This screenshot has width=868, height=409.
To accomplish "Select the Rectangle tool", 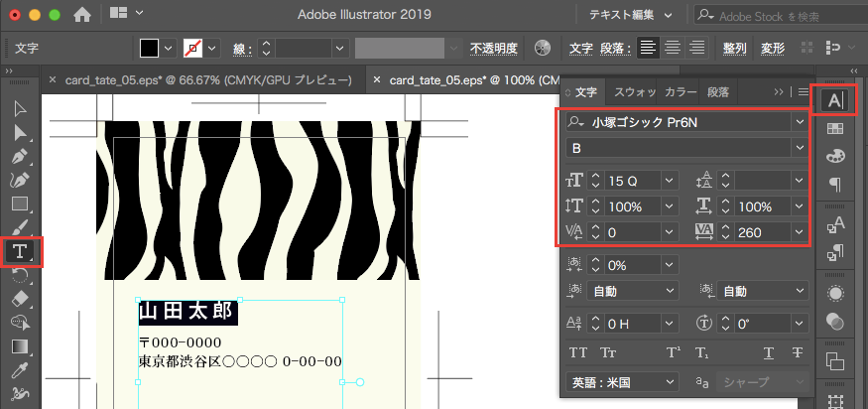I will (x=20, y=204).
